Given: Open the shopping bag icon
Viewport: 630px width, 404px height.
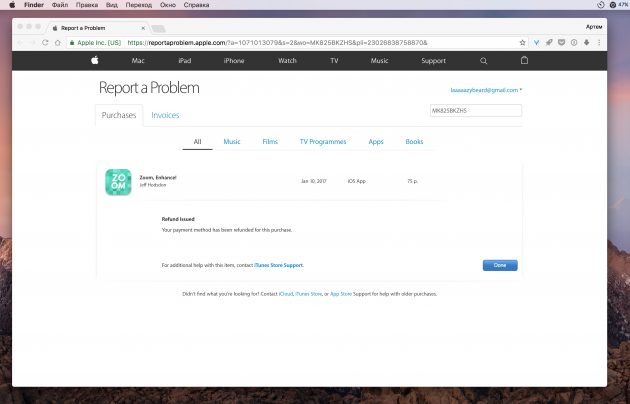Looking at the screenshot, I should [523, 61].
